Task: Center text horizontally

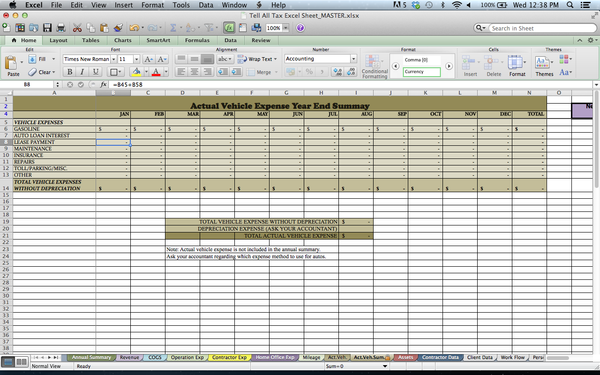Action: tap(194, 72)
